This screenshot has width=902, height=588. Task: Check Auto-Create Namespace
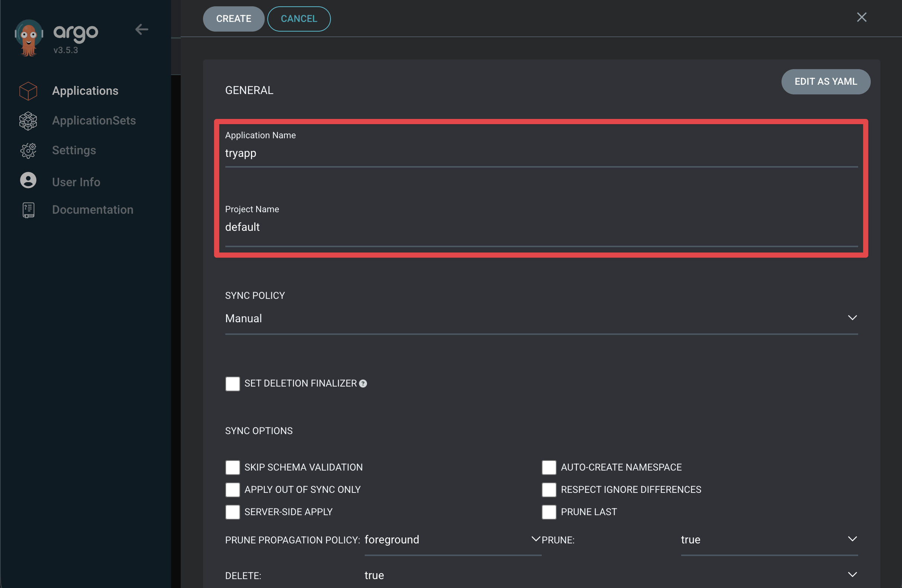pyautogui.click(x=549, y=467)
